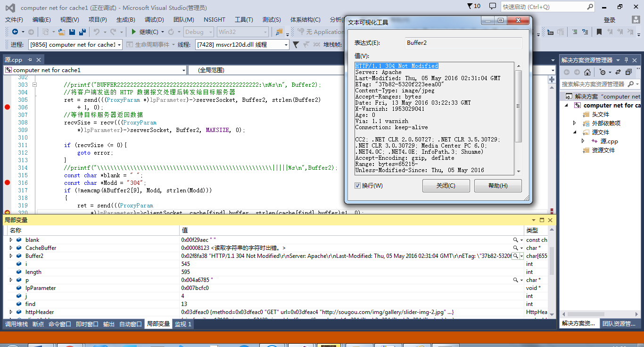Click the Home icon in Solution Explorer
This screenshot has height=347, width=644.
[x=587, y=72]
